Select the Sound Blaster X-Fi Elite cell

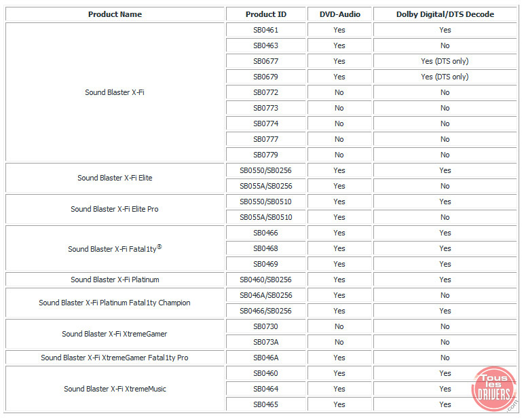tap(115, 178)
